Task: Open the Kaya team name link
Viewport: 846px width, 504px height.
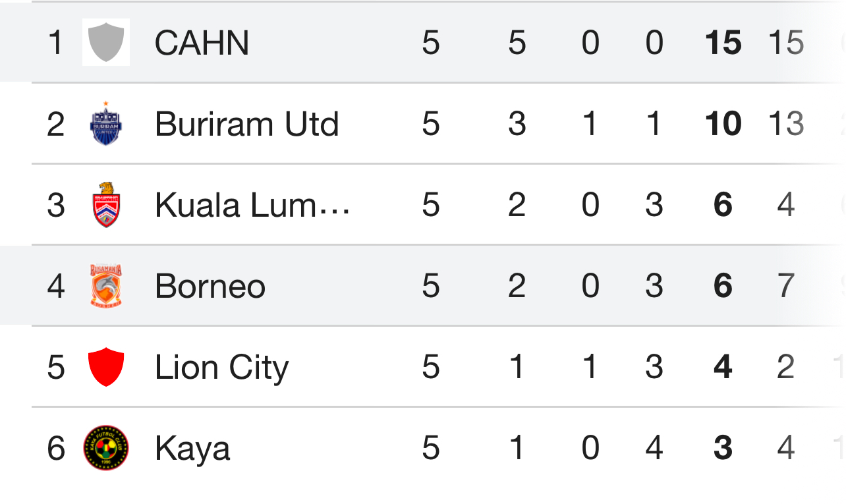Action: pos(192,449)
